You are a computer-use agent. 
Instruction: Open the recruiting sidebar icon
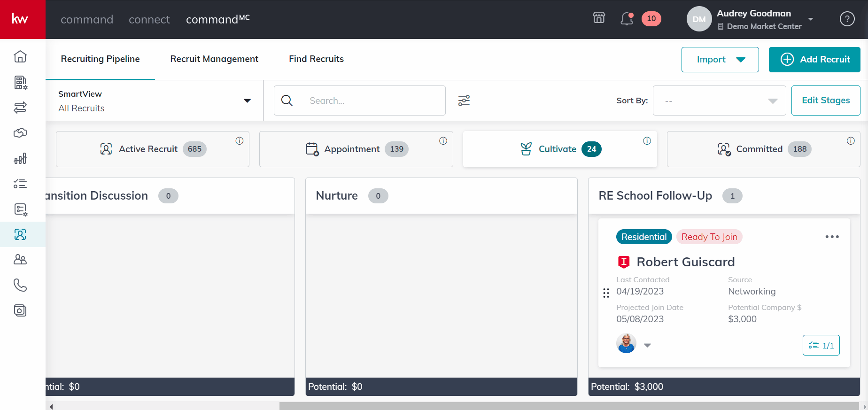click(x=20, y=234)
